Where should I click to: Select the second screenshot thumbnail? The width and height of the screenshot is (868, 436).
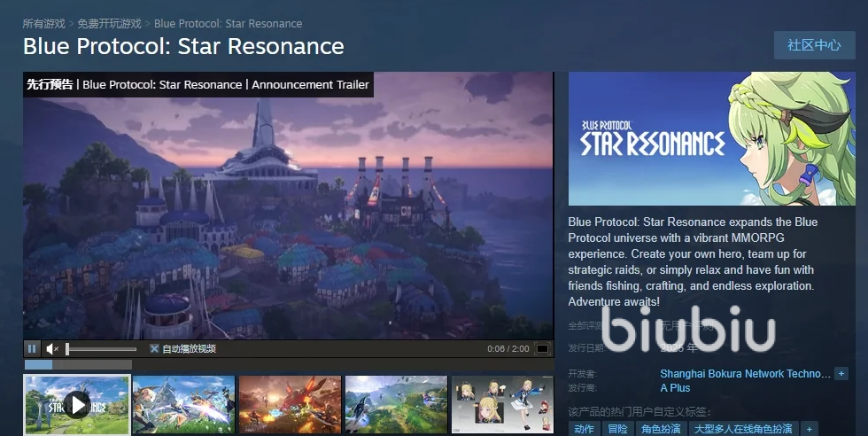coord(183,404)
